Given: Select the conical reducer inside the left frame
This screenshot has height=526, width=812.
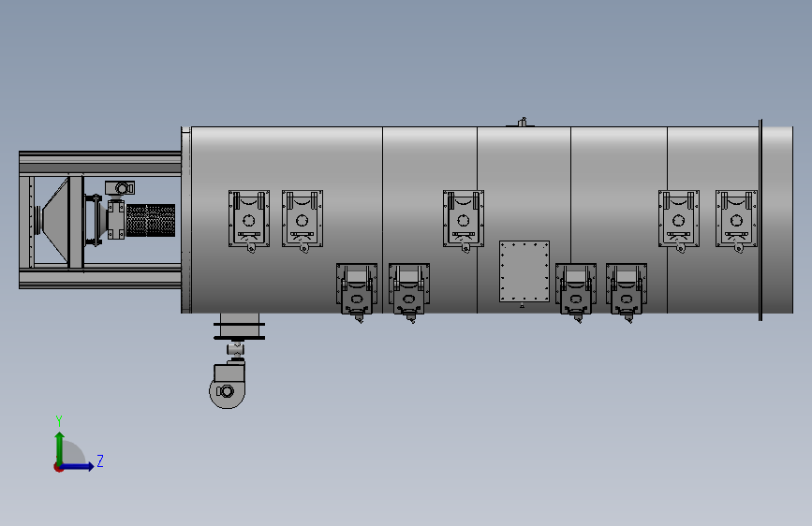Looking at the screenshot, I should click(x=55, y=220).
